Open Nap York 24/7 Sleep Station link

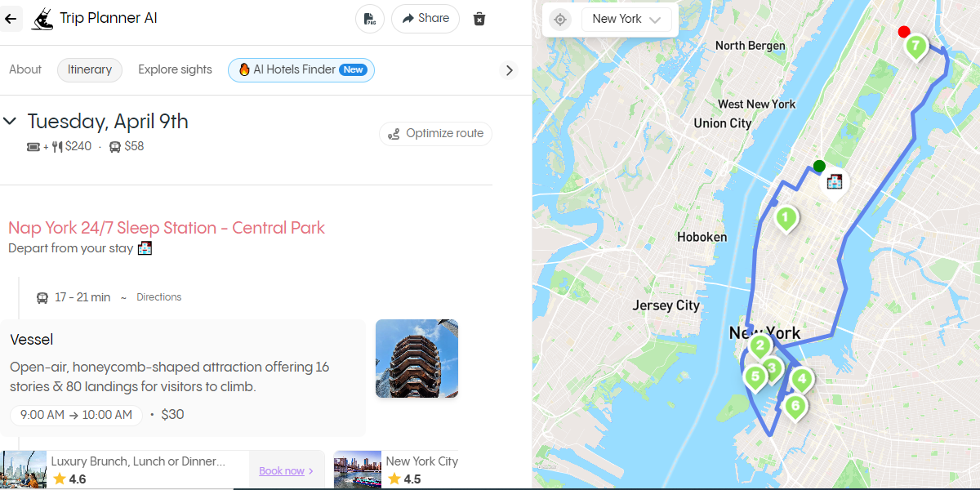point(167,228)
